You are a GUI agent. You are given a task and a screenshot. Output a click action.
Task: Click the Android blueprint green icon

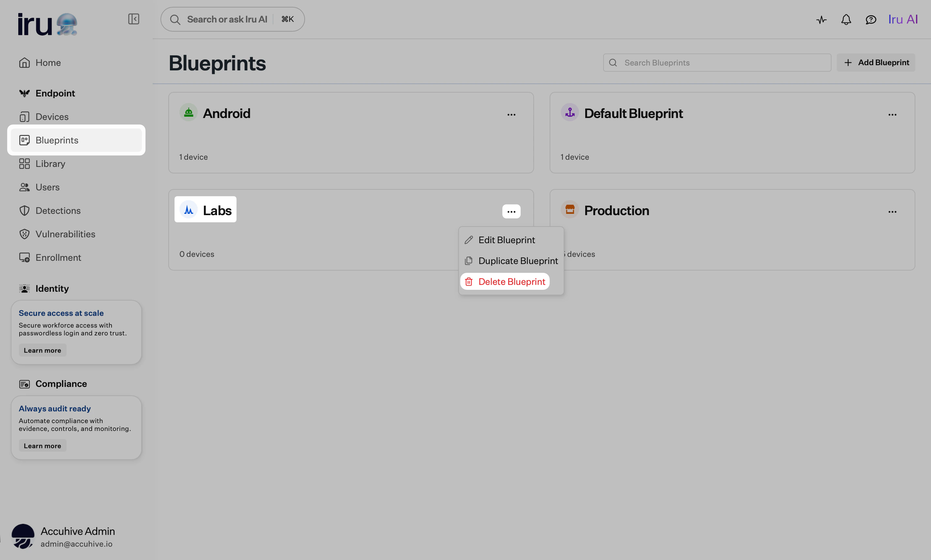pos(189,112)
